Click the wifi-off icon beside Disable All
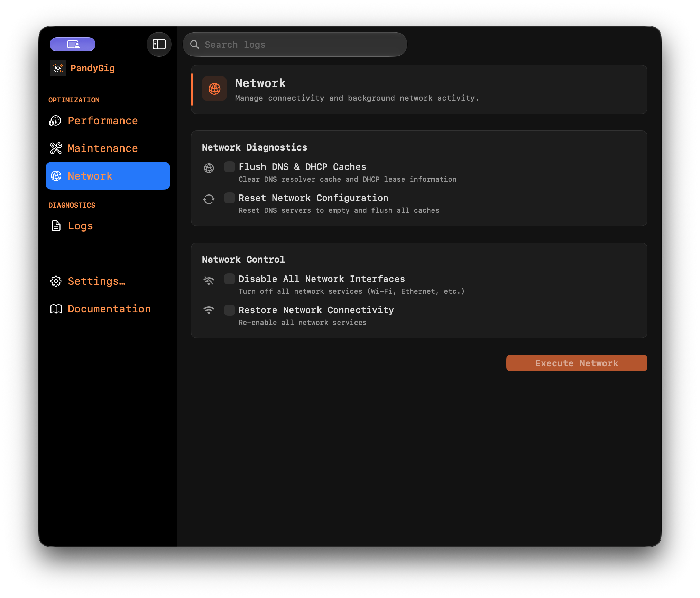Image resolution: width=700 pixels, height=598 pixels. coord(209,280)
